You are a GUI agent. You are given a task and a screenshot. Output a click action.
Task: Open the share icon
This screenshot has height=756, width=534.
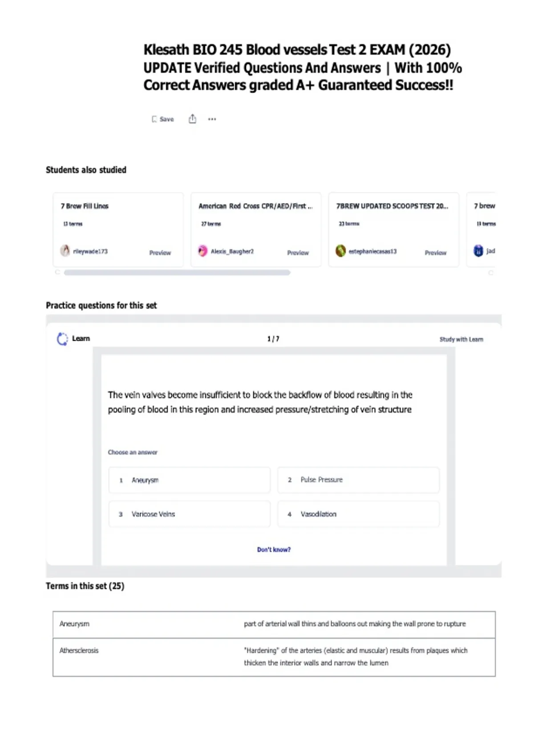[x=192, y=119]
